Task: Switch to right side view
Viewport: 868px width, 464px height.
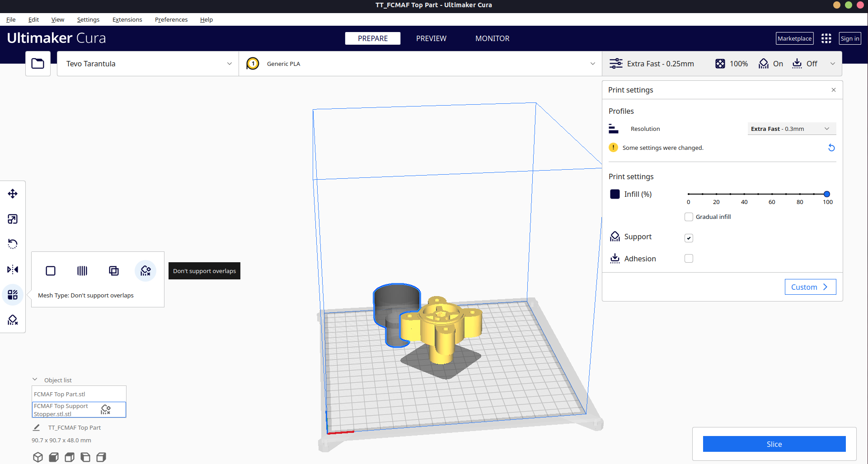Action: coord(101,457)
